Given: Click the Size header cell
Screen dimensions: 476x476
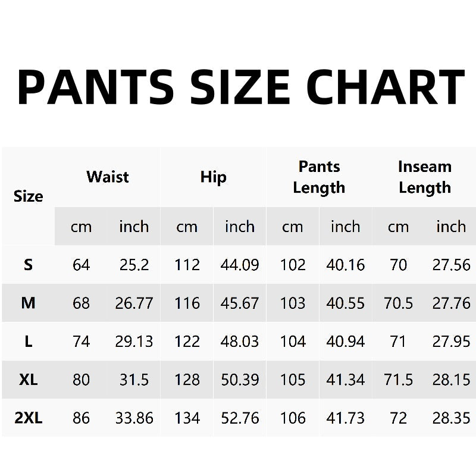Looking at the screenshot, I should [x=28, y=196].
